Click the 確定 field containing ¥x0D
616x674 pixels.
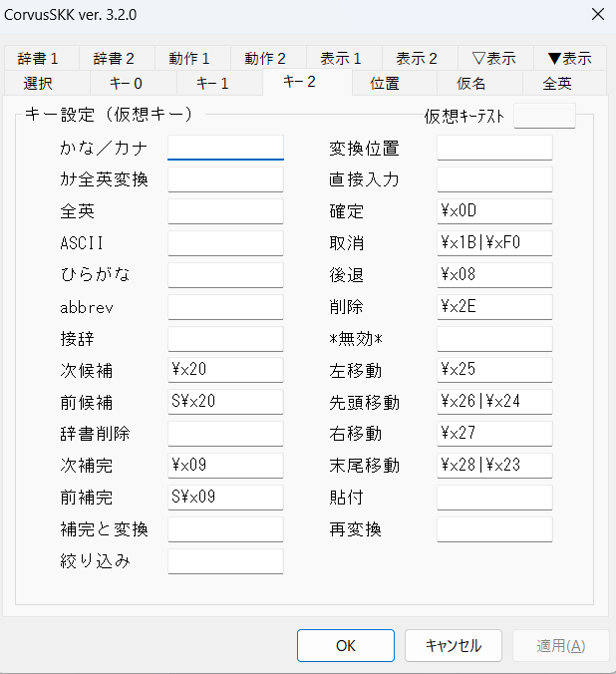pyautogui.click(x=494, y=211)
